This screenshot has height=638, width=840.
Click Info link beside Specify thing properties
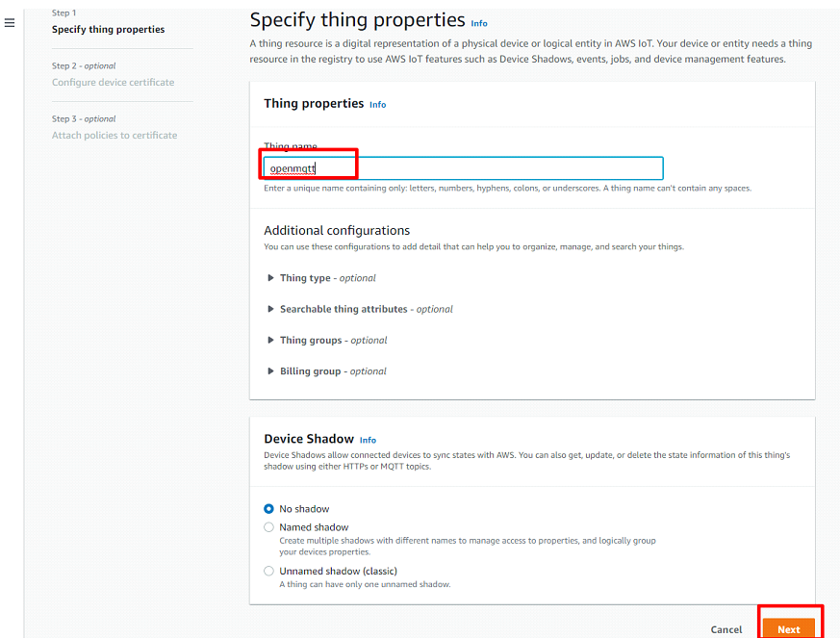click(478, 23)
